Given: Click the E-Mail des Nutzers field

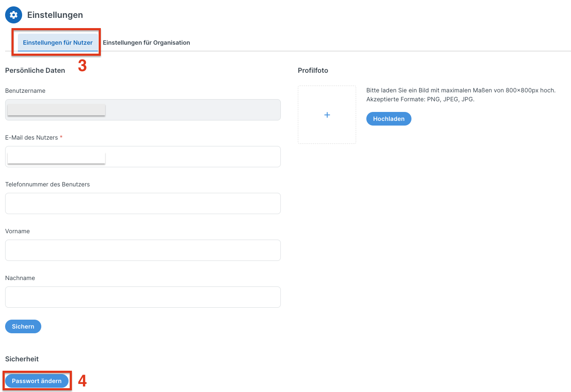Looking at the screenshot, I should 143,157.
